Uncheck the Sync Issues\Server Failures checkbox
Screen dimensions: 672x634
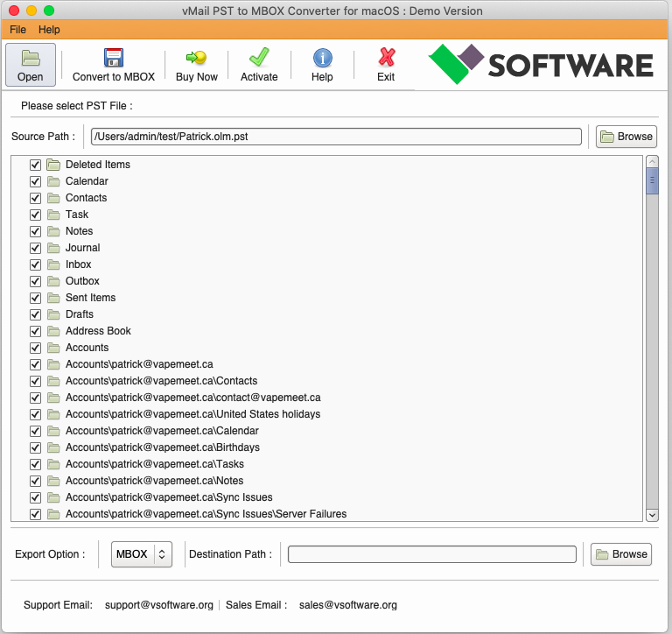35,514
